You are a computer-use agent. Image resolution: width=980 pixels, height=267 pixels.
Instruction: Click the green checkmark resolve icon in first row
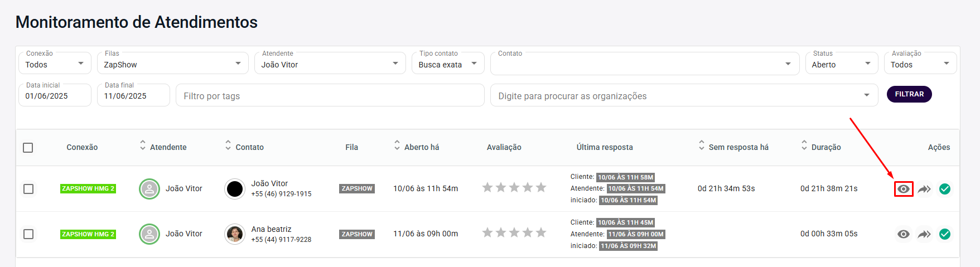[x=944, y=189]
